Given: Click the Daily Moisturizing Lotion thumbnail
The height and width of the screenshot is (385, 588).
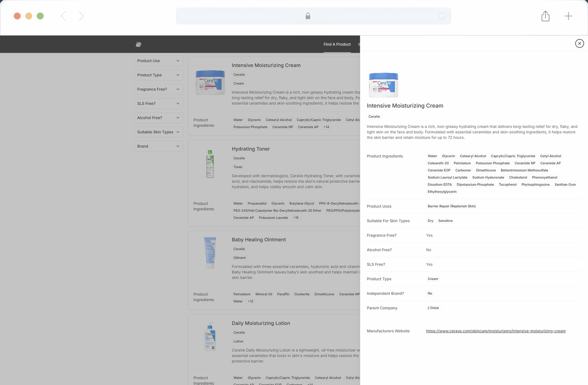Looking at the screenshot, I should coord(210,337).
